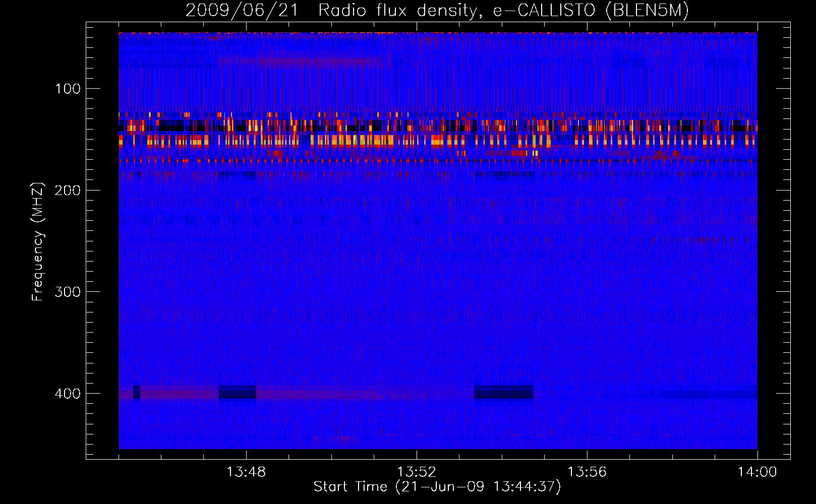Click the 13:56 time tick label
816x504 pixels.
[587, 472]
